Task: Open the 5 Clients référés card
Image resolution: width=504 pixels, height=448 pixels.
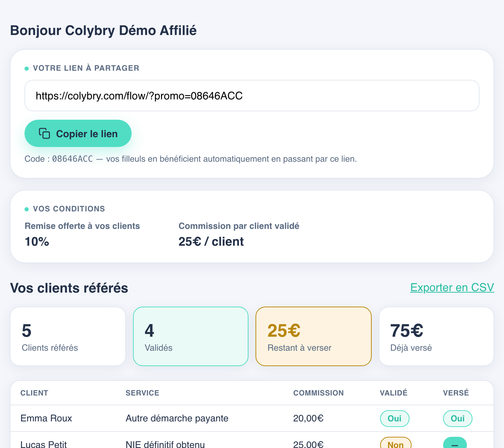Action: [x=68, y=336]
